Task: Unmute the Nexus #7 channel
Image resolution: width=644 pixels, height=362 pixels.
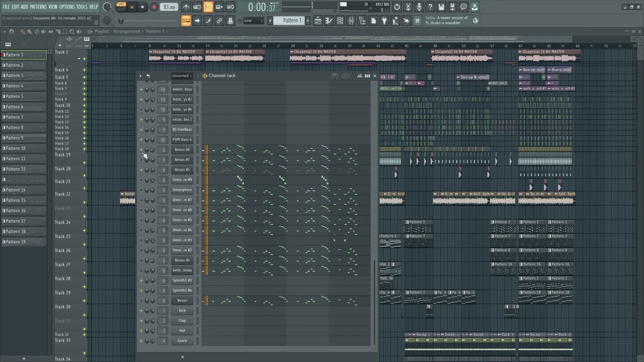Action: (x=141, y=160)
